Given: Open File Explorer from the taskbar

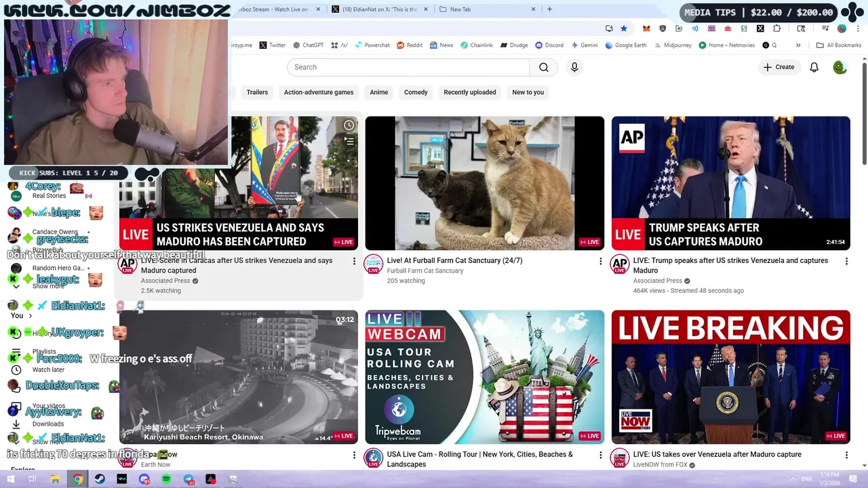Looking at the screenshot, I should (55, 479).
